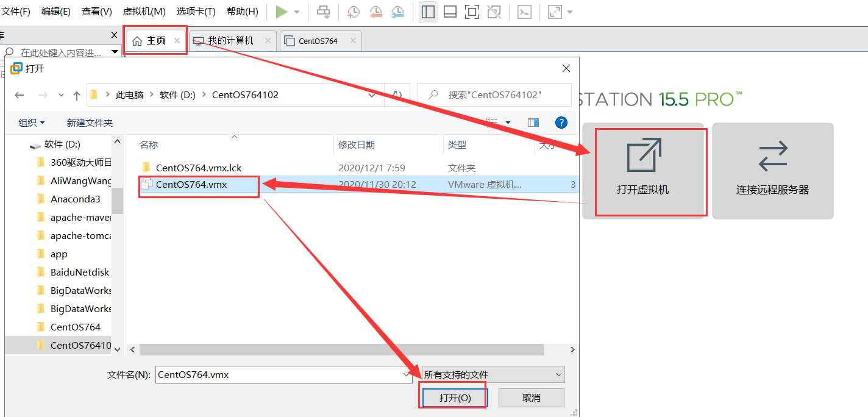This screenshot has width=868, height=417.
Task: Open the console view icon
Action: coord(524,12)
